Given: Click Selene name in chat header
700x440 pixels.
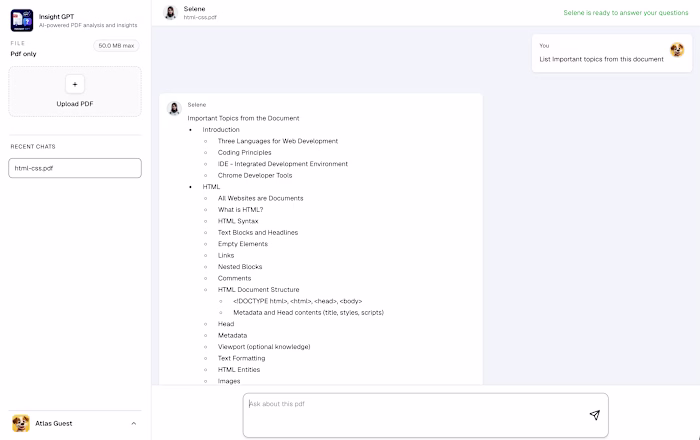Looking at the screenshot, I should 194,8.
